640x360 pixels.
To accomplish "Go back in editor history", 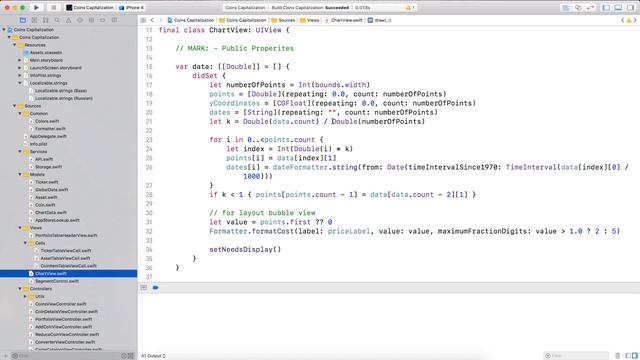I will (x=152, y=20).
